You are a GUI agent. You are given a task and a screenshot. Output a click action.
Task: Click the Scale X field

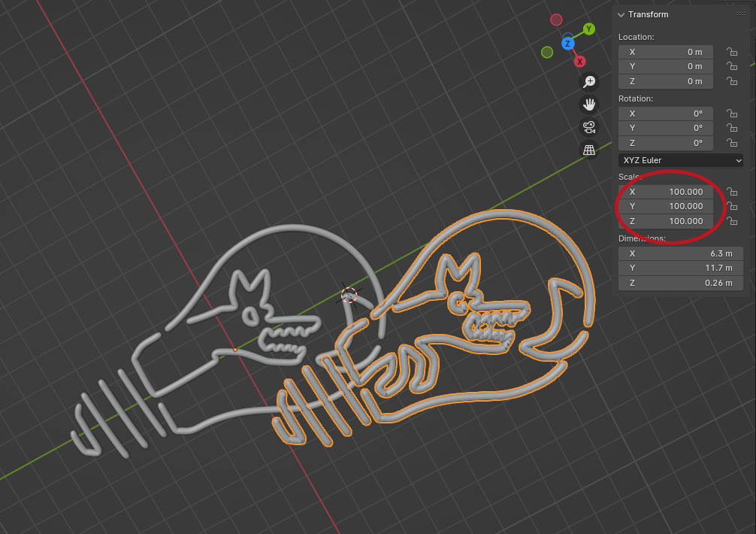[665, 192]
